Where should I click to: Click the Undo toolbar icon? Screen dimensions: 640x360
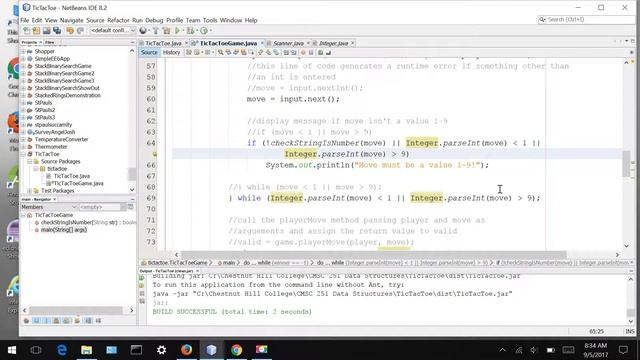point(70,31)
